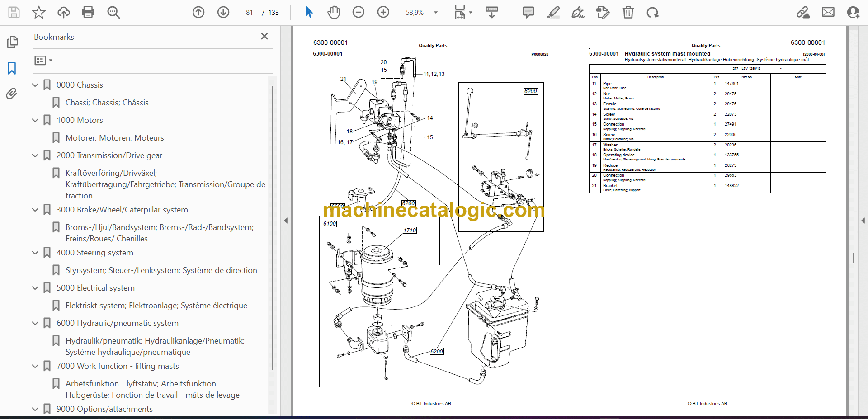Save the document with the floppy disk icon
The height and width of the screenshot is (419, 868).
(14, 12)
